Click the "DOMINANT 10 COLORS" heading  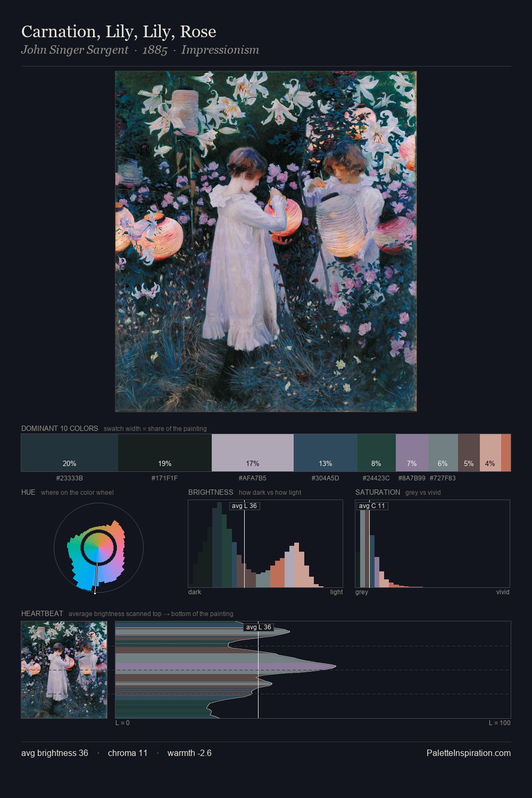click(x=60, y=428)
